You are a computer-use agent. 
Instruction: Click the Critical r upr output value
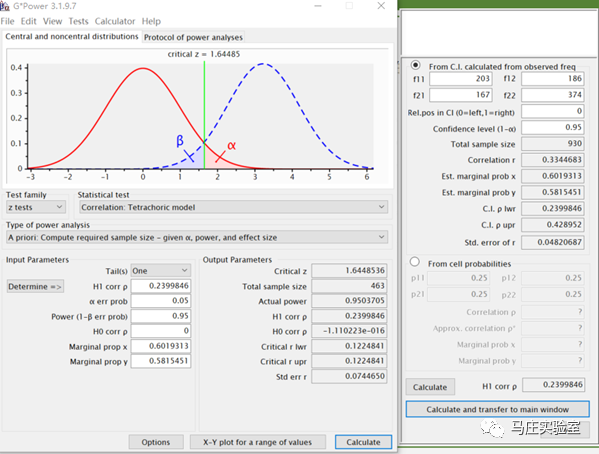[349, 361]
